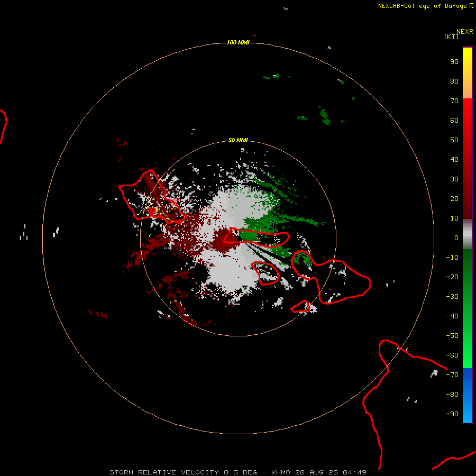Click the 0 value on velocity scale

coord(456,238)
